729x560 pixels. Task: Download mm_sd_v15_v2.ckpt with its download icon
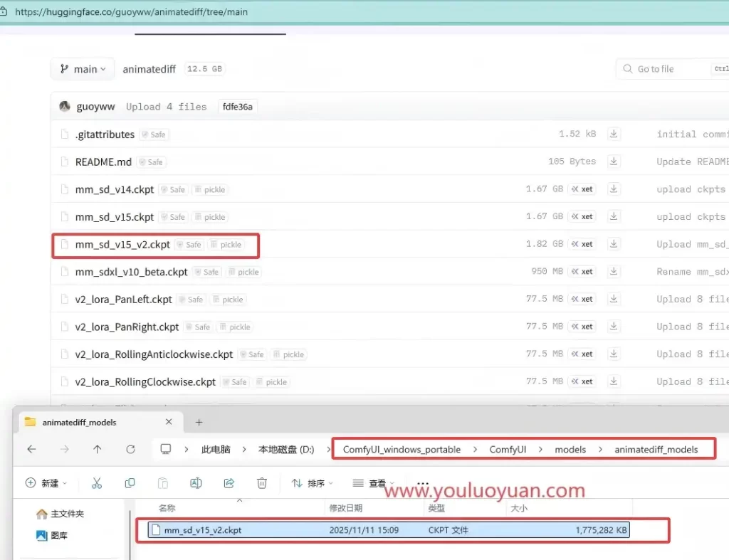coord(614,243)
